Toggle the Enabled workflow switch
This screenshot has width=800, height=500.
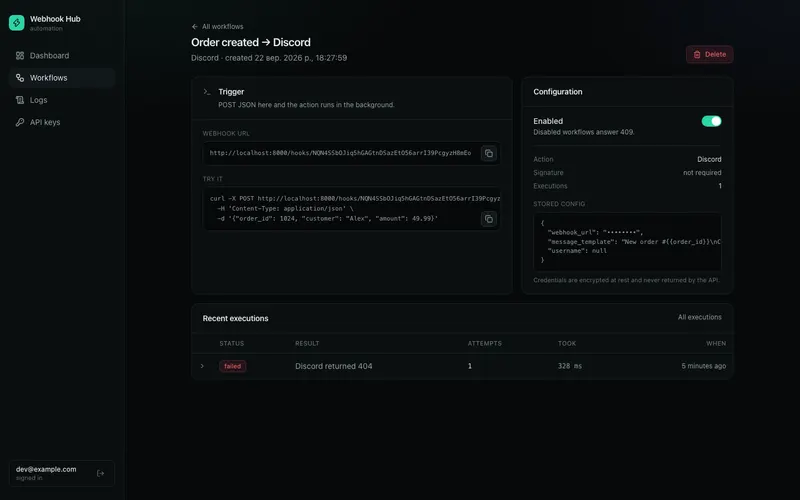coord(711,121)
